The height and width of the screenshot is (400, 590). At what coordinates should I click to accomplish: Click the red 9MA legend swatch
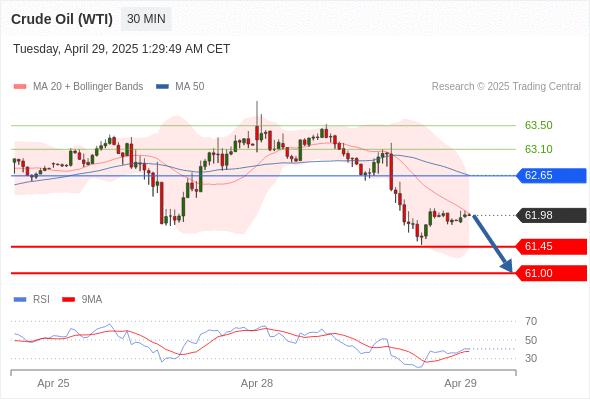pos(68,300)
